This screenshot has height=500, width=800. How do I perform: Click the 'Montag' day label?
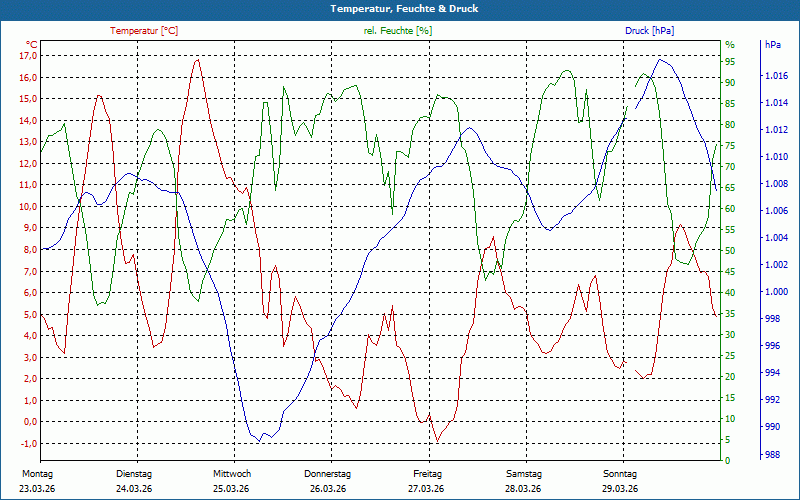[x=37, y=474]
